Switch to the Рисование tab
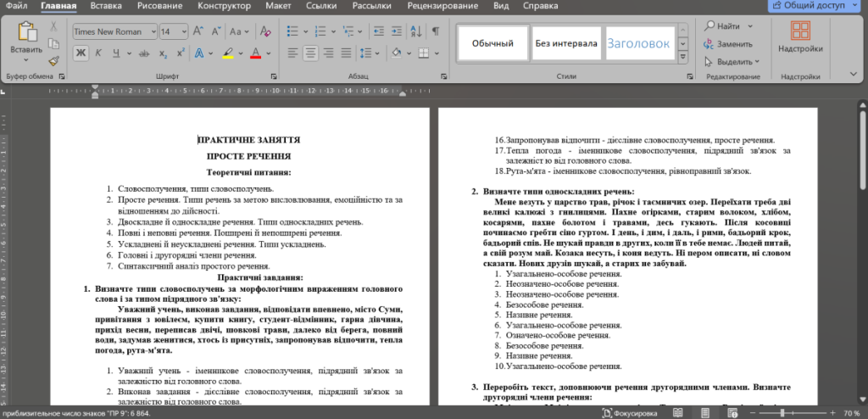Screen dimensions: 868x419 pos(160,6)
